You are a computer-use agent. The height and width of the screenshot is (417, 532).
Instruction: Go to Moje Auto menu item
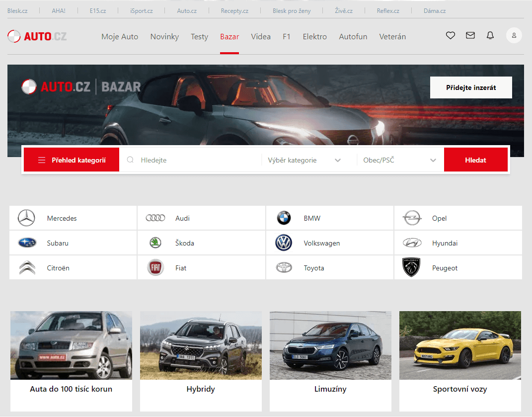(x=120, y=37)
